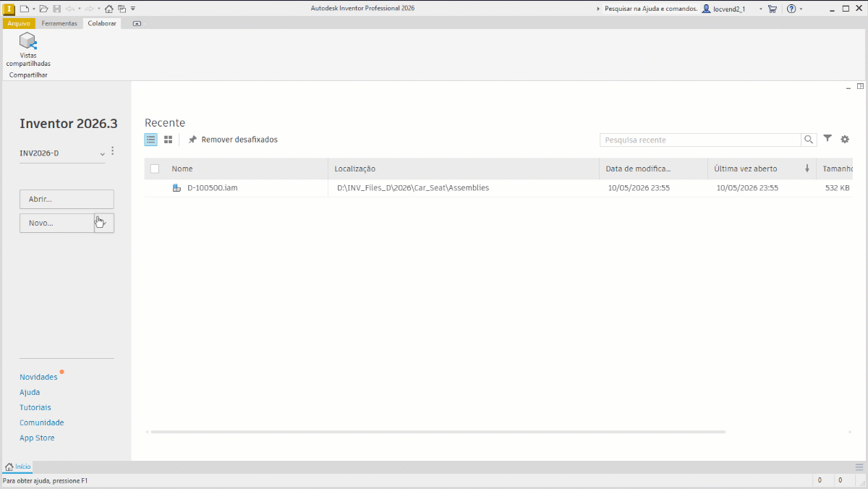Minimize the Home panel inner window
This screenshot has height=489, width=868.
(x=850, y=87)
